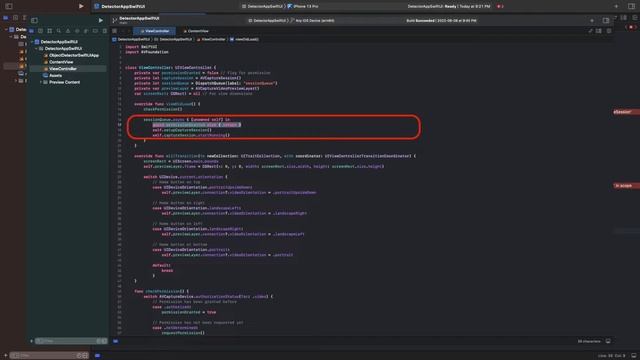Choose the iPhone 13 Pro destination in back window
Screen dimensions: 640x360
point(303,6)
